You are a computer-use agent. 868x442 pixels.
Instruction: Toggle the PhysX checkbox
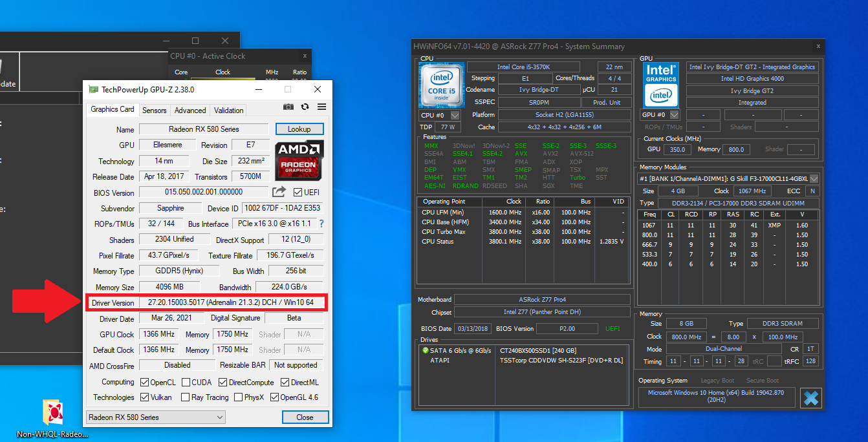(x=238, y=397)
